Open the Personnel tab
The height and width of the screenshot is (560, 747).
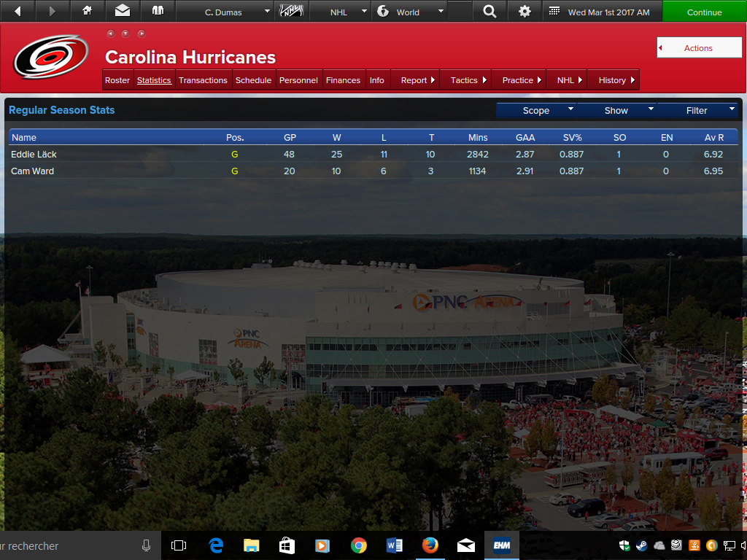click(298, 80)
